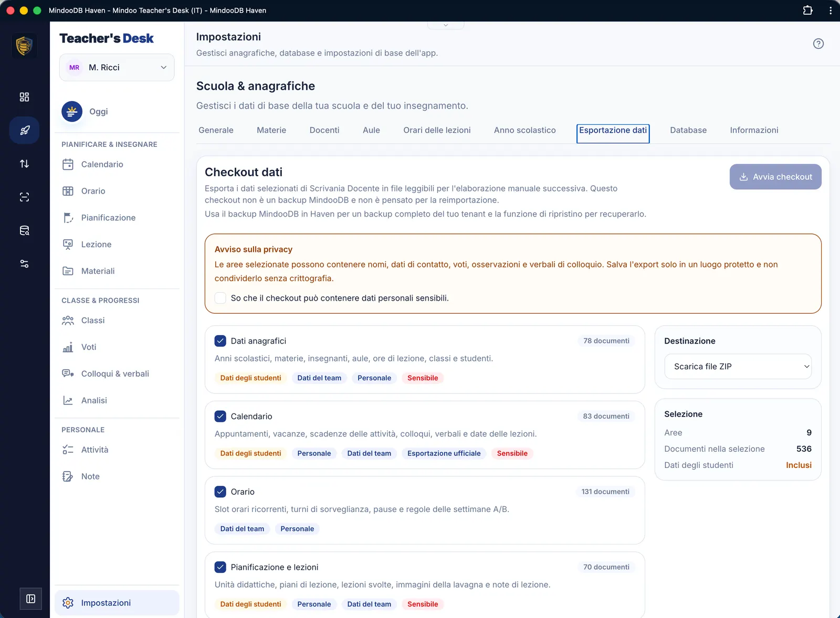Click the Avvia checkout button
Screen dimensions: 840x618
(775, 177)
